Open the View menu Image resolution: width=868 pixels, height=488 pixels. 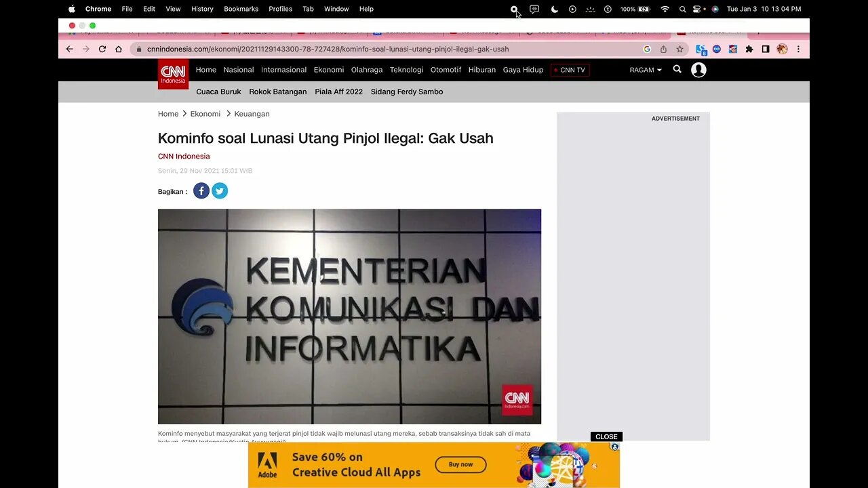point(173,9)
